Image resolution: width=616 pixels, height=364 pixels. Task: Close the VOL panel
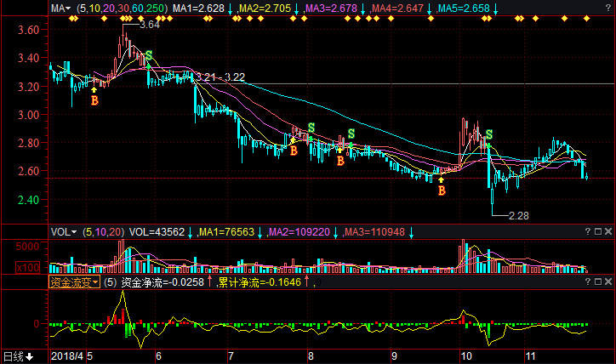pyautogui.click(x=608, y=231)
